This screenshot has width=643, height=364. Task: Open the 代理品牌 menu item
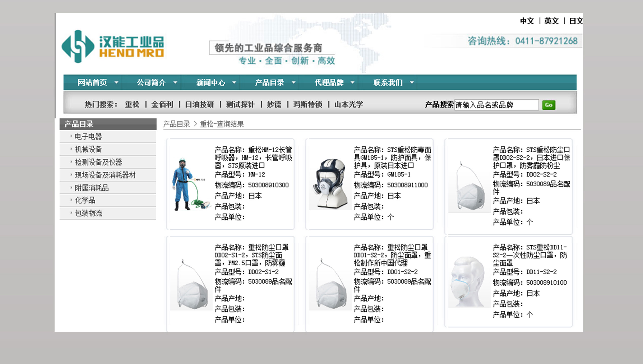[329, 82]
